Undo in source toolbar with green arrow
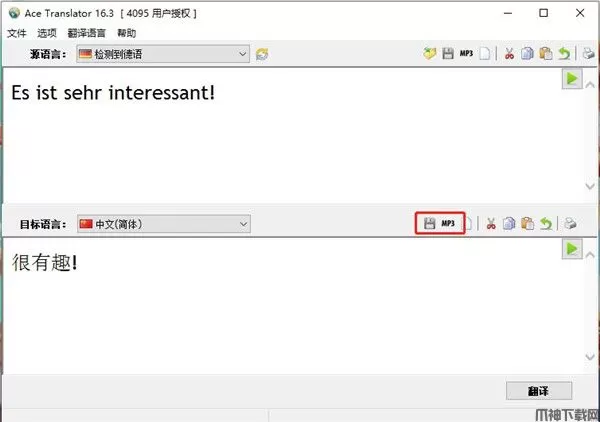Viewport: 600px width, 422px height. pyautogui.click(x=564, y=54)
